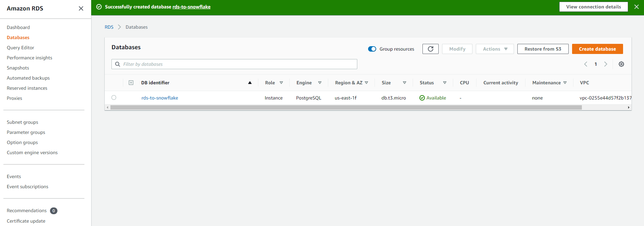Click the scrollbar right arrow

coord(628,107)
